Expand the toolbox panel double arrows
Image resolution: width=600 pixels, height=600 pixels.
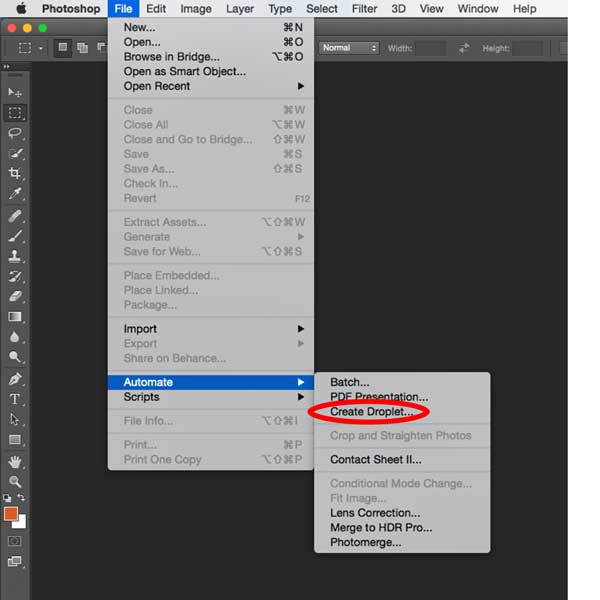tap(7, 66)
